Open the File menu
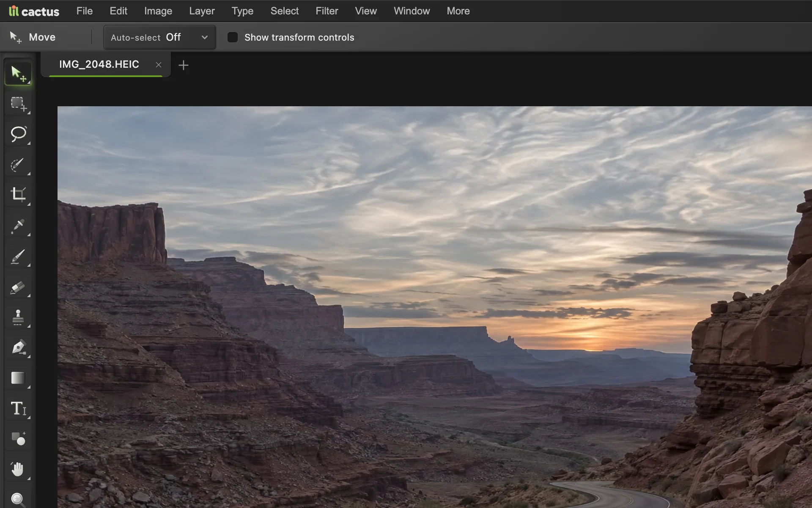This screenshot has width=812, height=508. point(85,11)
